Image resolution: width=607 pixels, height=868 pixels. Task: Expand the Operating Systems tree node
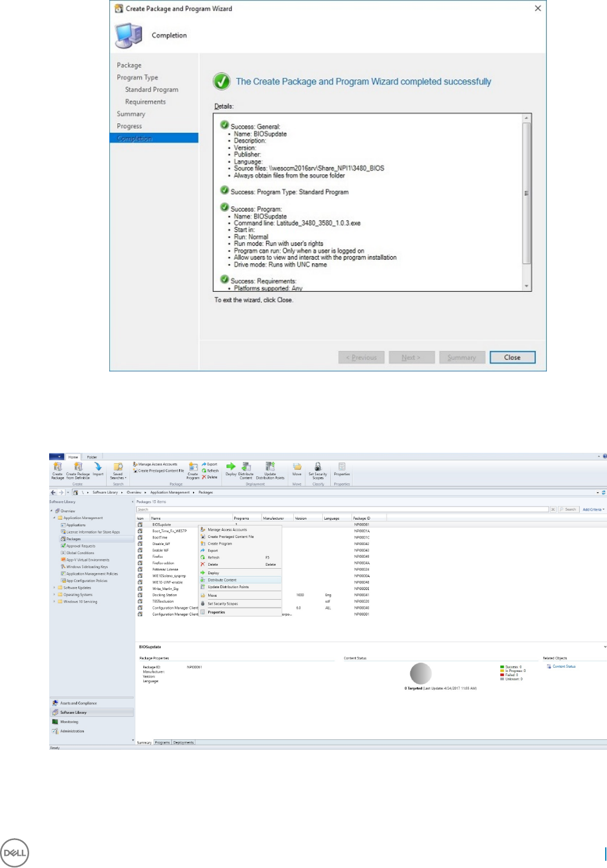(x=55, y=595)
